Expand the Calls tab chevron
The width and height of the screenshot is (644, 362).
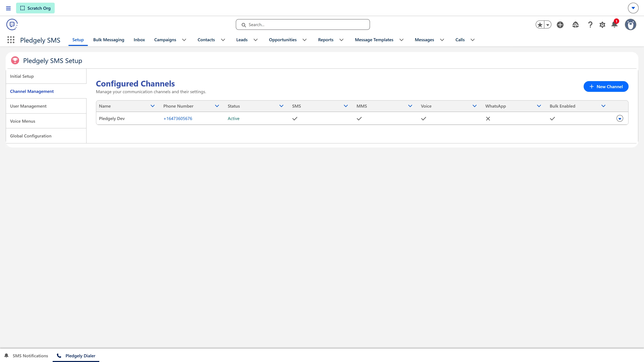(x=472, y=40)
